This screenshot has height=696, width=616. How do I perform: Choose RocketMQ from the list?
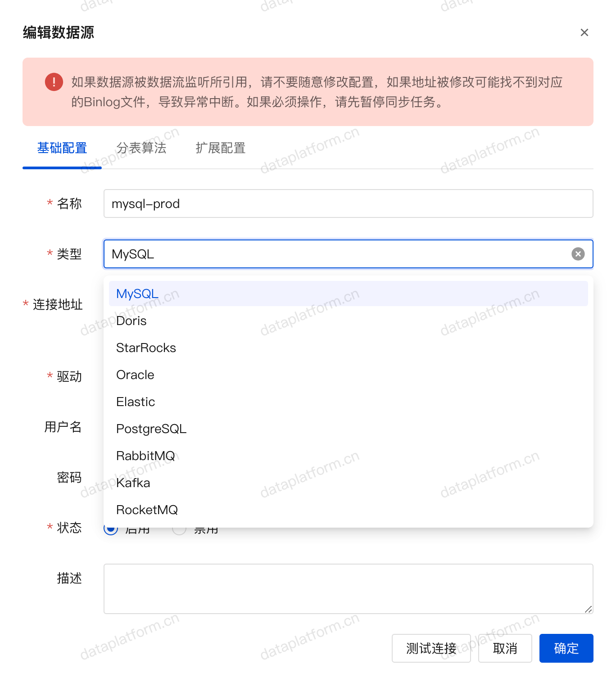coord(147,510)
